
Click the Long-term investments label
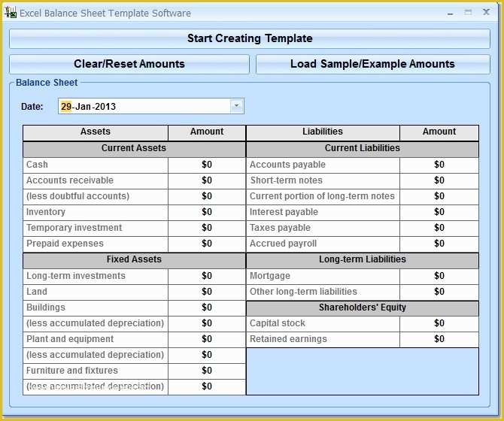click(75, 276)
